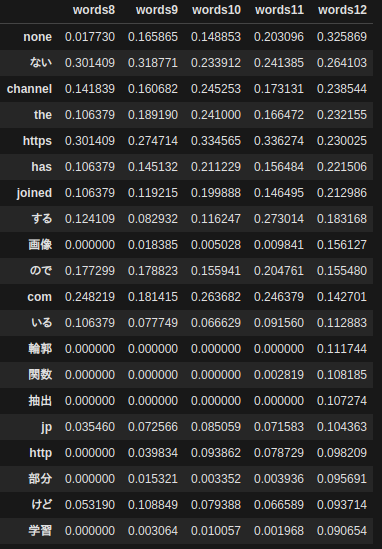Screen dimensions: 382x549
Task: Select the 'けど' row label
Action: click(x=42, y=505)
